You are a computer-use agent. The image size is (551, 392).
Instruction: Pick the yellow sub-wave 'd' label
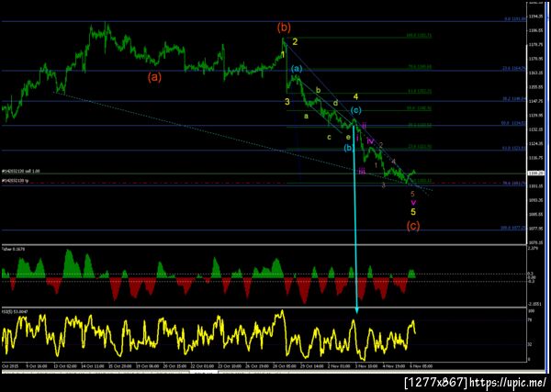(335, 103)
